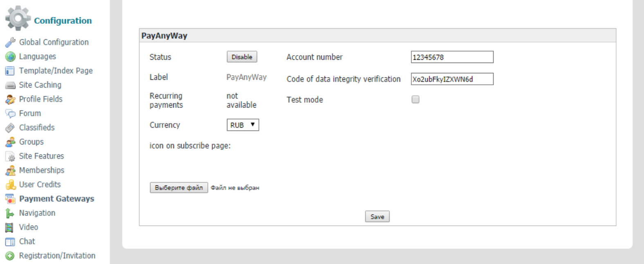
Task: Open Site Features page
Action: click(42, 156)
